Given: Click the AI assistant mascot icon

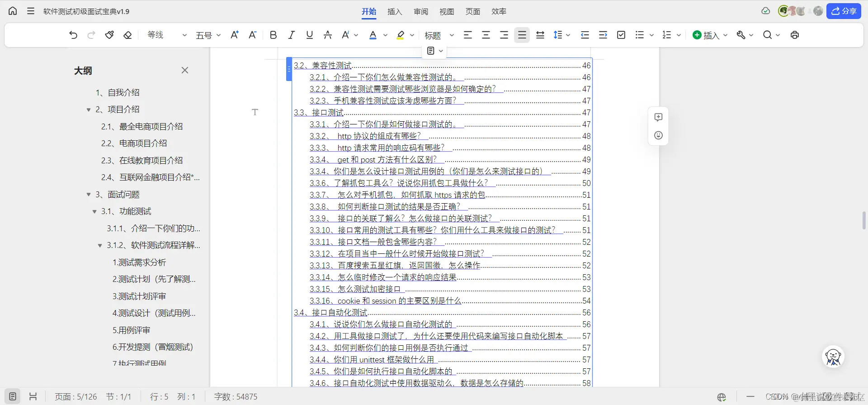Looking at the screenshot, I should (833, 357).
